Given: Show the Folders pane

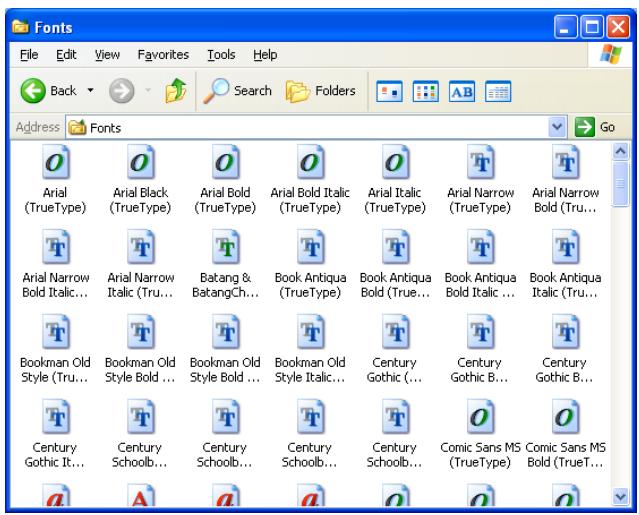Looking at the screenshot, I should coord(320,90).
